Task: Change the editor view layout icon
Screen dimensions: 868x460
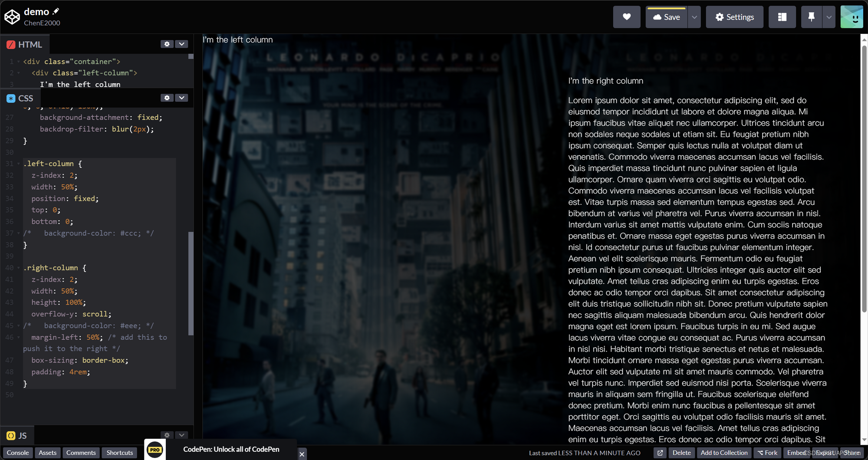Action: 782,17
